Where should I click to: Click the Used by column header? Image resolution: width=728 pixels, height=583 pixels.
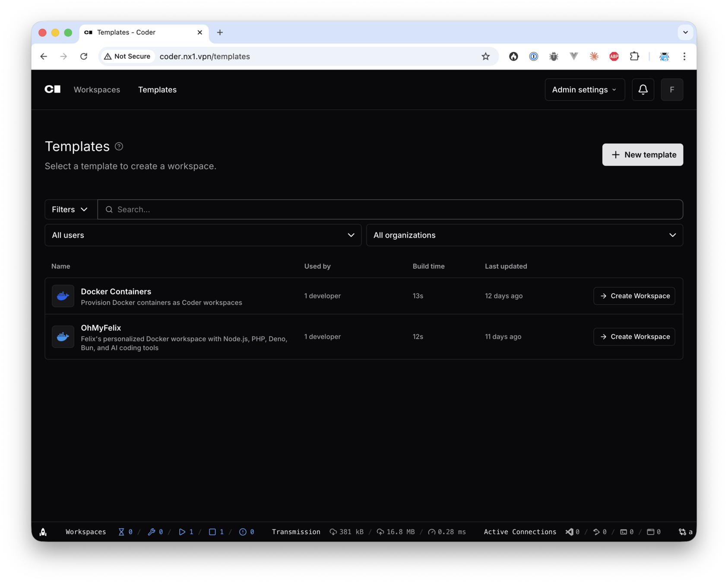click(x=317, y=266)
